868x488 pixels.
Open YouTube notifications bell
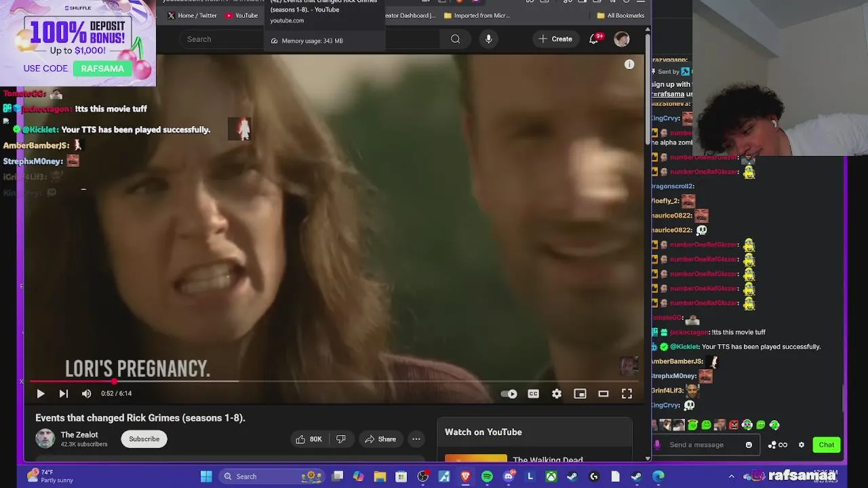point(594,39)
